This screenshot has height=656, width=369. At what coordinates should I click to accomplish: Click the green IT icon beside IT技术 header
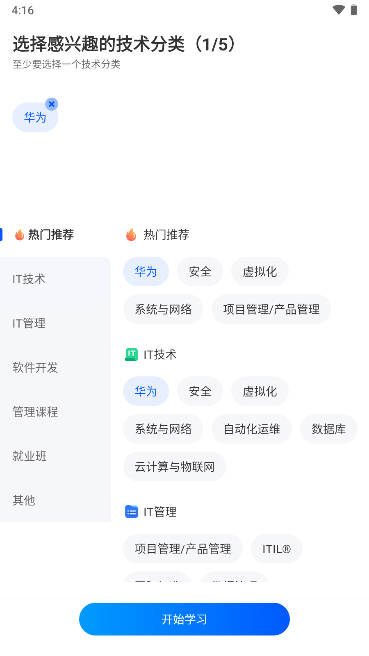point(131,354)
